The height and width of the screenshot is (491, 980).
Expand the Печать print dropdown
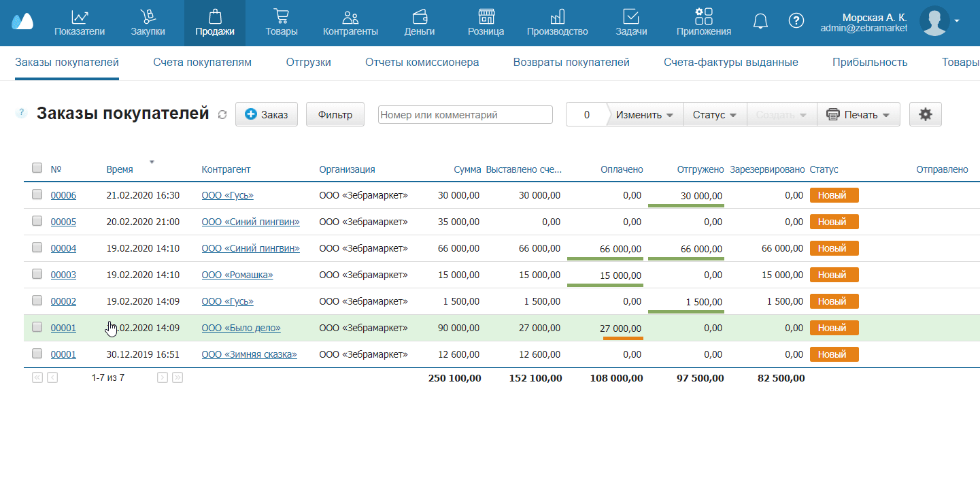858,115
